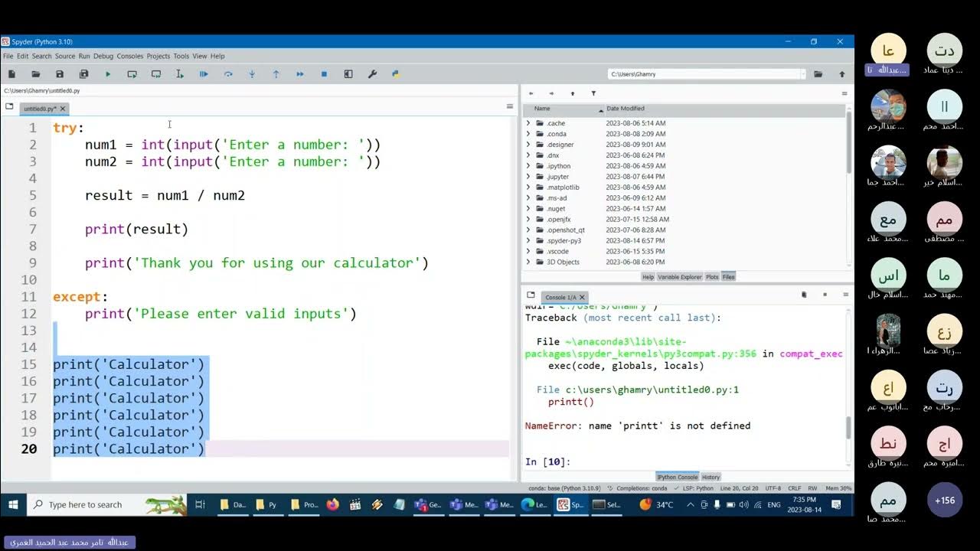Click the LSP: Python status entry

[x=695, y=488]
